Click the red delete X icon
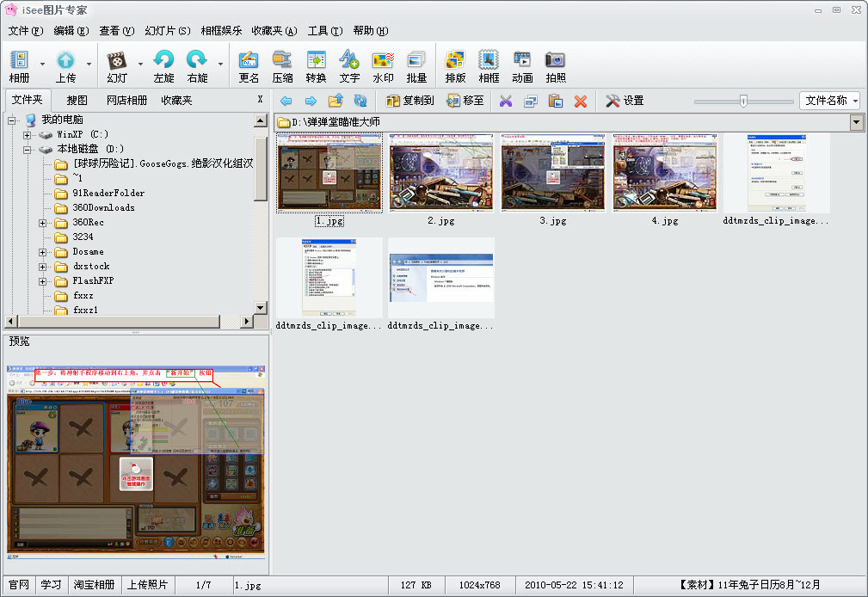The image size is (868, 597). tap(581, 101)
